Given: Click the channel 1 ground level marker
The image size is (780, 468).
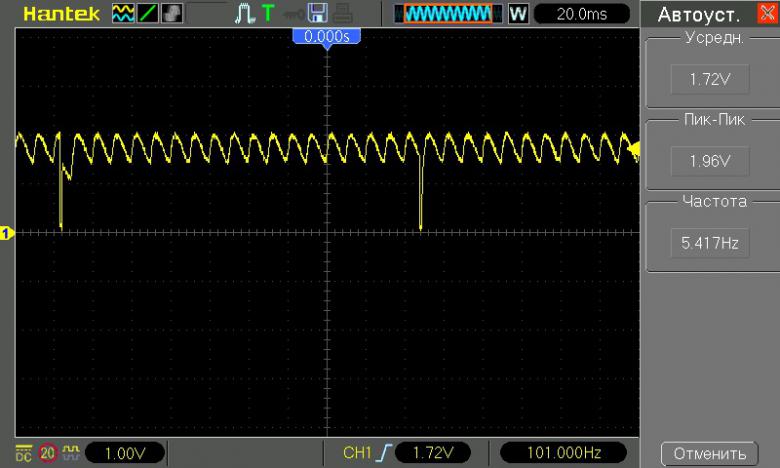Looking at the screenshot, I should 6,233.
